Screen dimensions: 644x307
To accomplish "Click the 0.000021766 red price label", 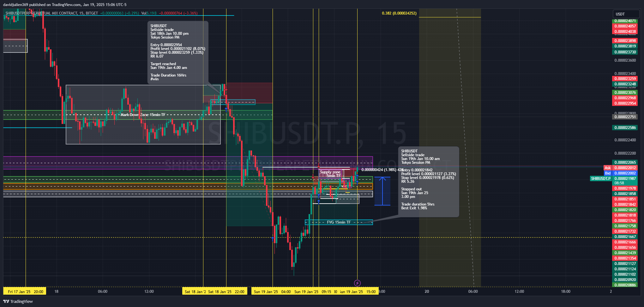I will [x=625, y=221].
